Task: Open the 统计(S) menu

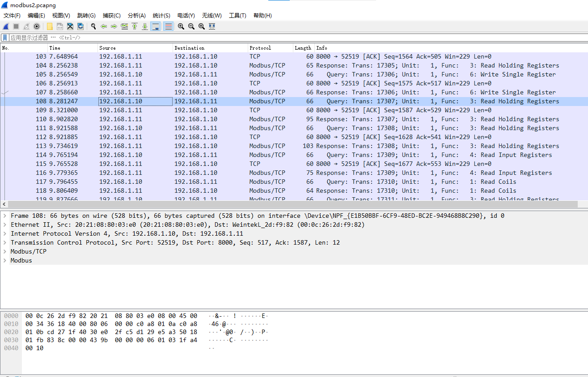Action: point(161,15)
